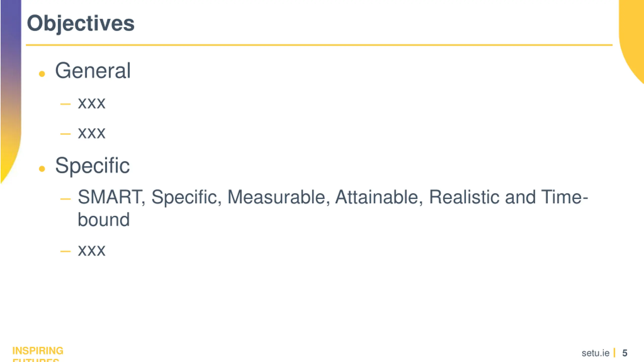
Task: Click the dash before first xxx item
Action: (65, 104)
